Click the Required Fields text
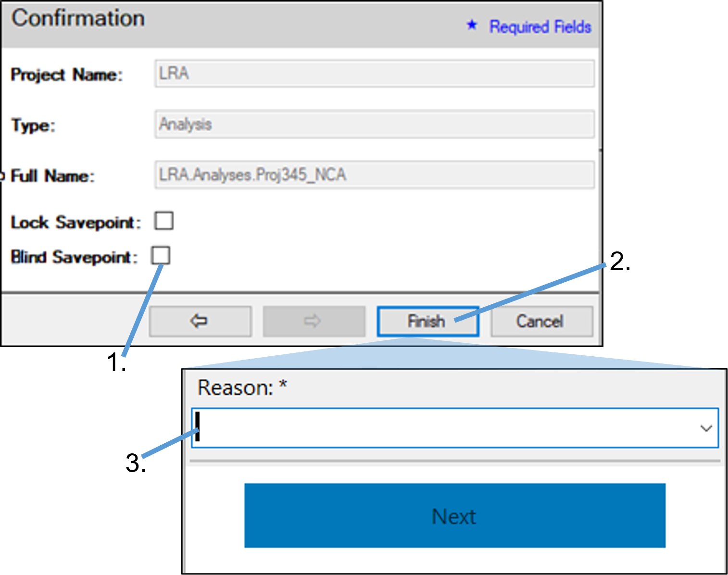 coord(540,27)
